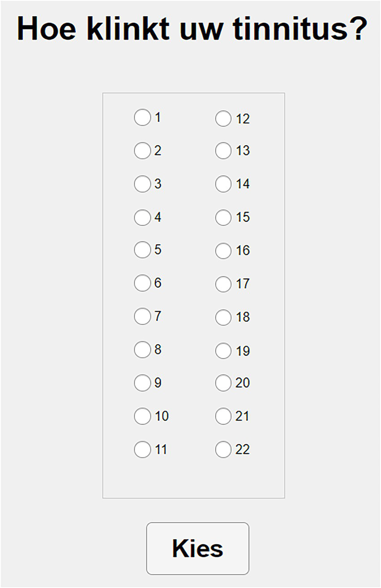Viewport: 381px width, 588px height.
Task: Select the last option, number 22
Action: 223,449
